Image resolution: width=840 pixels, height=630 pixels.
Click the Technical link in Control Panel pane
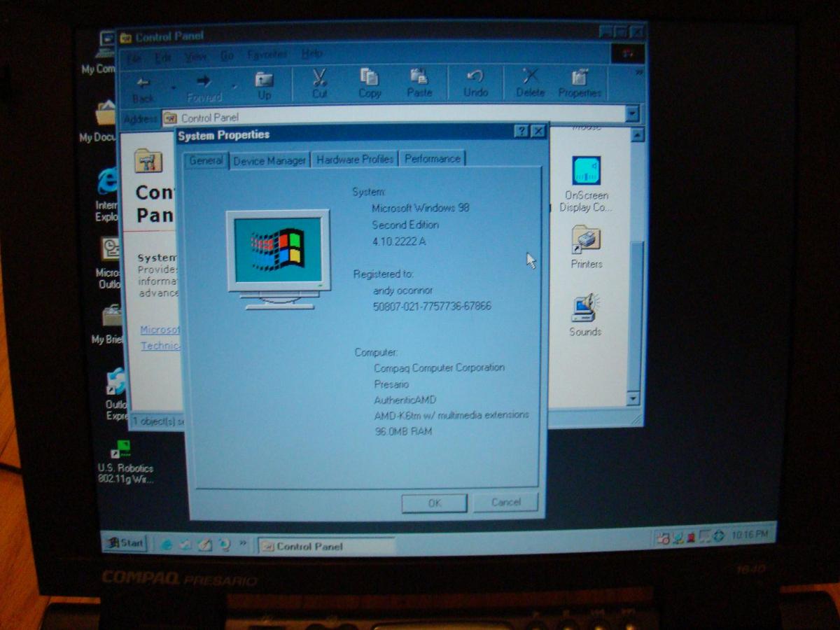point(160,346)
